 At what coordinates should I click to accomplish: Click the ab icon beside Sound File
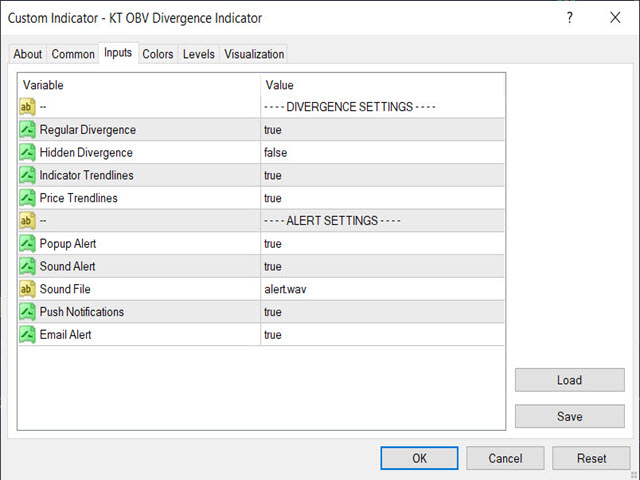pyautogui.click(x=27, y=289)
